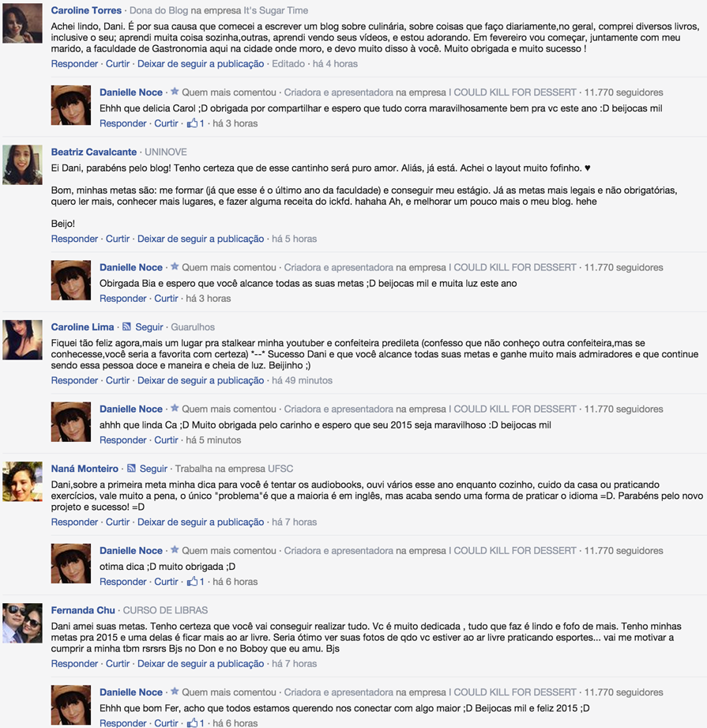
Task: Reply to Beatriz Cavalcante's comment
Action: click(x=74, y=239)
